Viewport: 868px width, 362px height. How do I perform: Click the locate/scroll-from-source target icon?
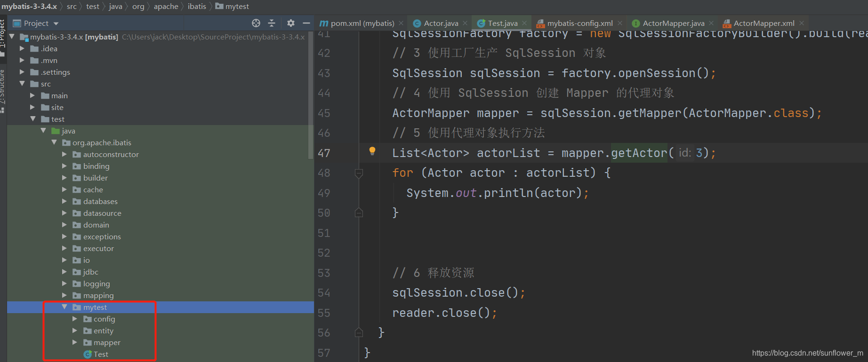(256, 23)
